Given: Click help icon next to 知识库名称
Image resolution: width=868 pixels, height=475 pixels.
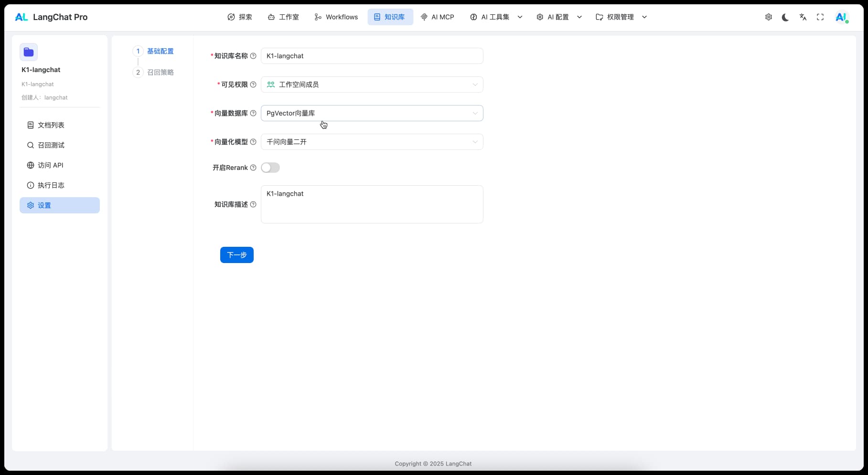Looking at the screenshot, I should click(x=253, y=56).
